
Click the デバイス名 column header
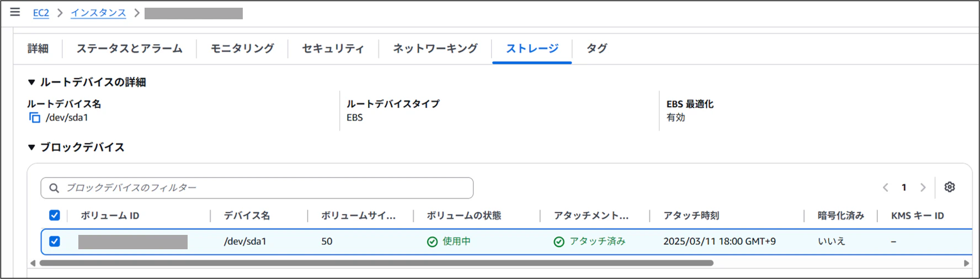pyautogui.click(x=247, y=216)
